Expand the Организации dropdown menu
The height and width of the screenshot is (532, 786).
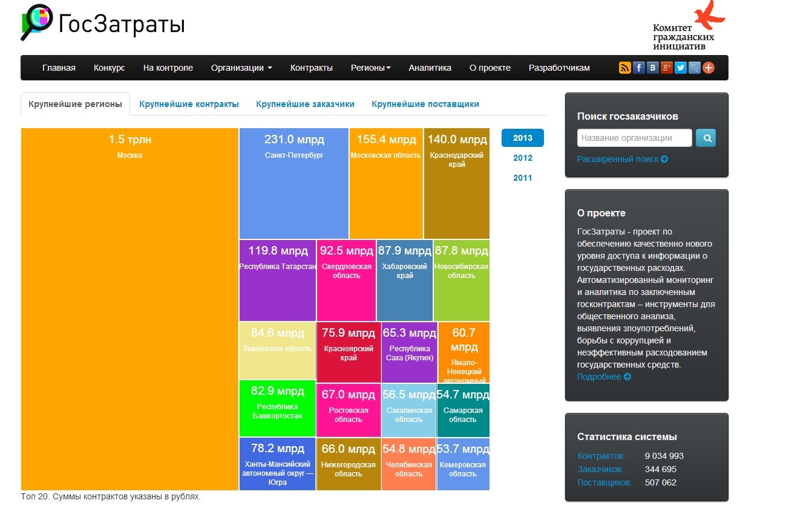tap(241, 68)
